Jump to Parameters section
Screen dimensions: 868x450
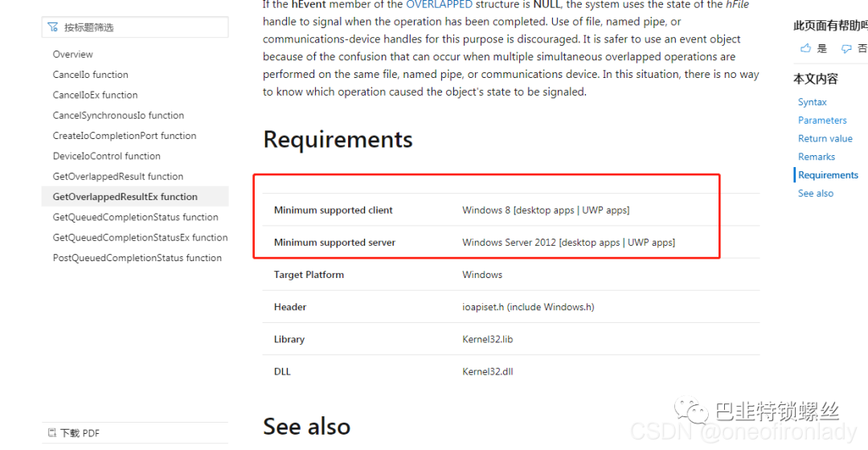pyautogui.click(x=822, y=120)
